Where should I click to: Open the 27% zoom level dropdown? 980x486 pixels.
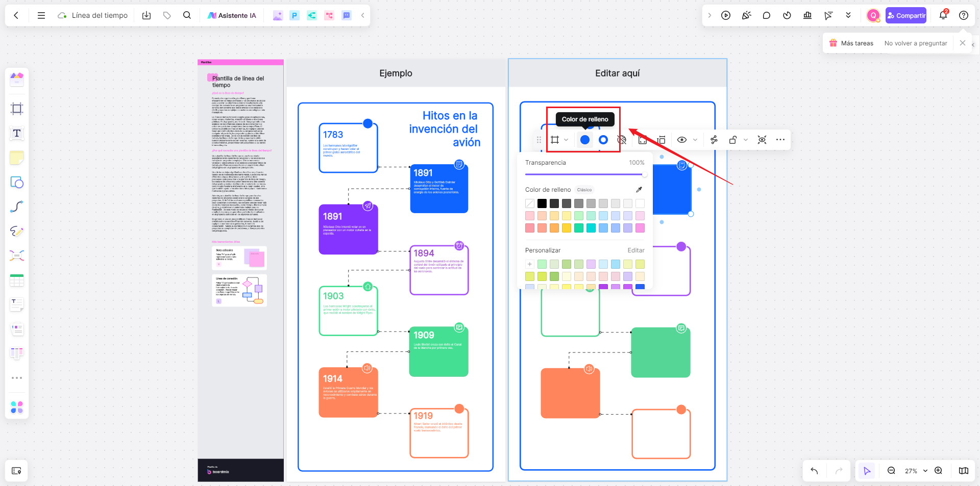916,471
